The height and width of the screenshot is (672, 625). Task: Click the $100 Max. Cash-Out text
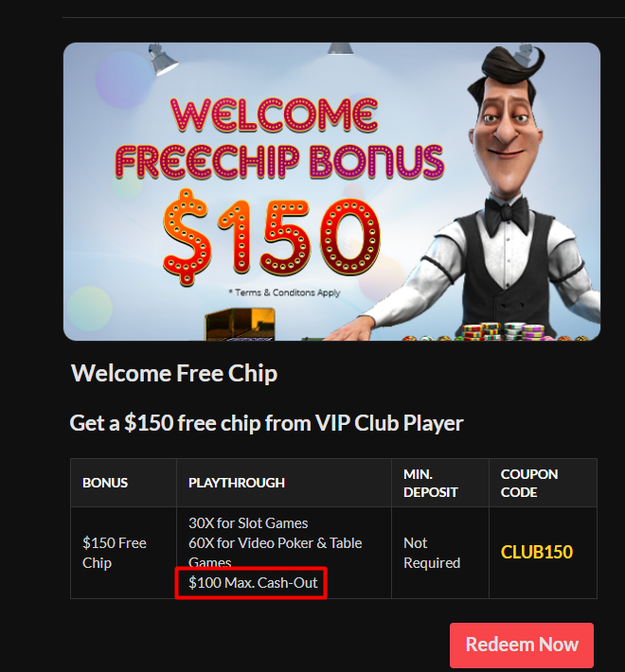(x=253, y=583)
